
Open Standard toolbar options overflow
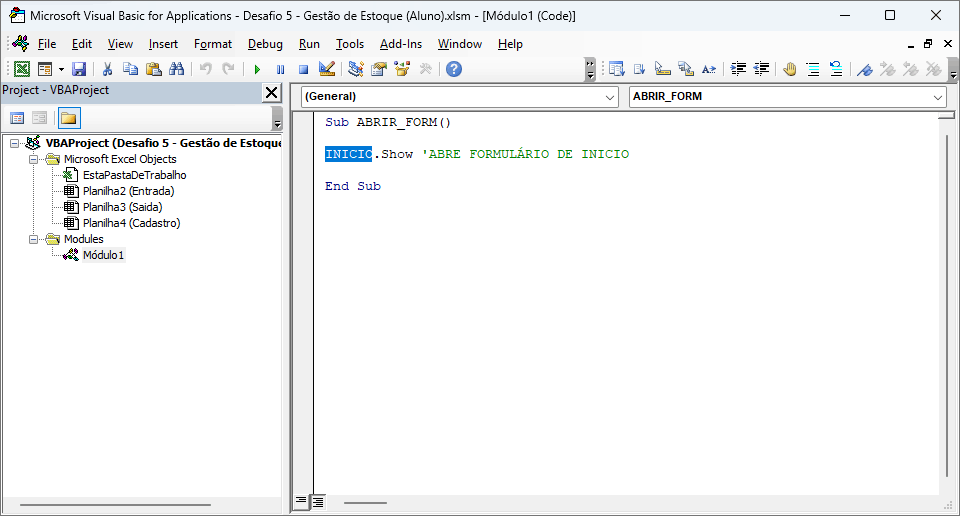pos(590,69)
